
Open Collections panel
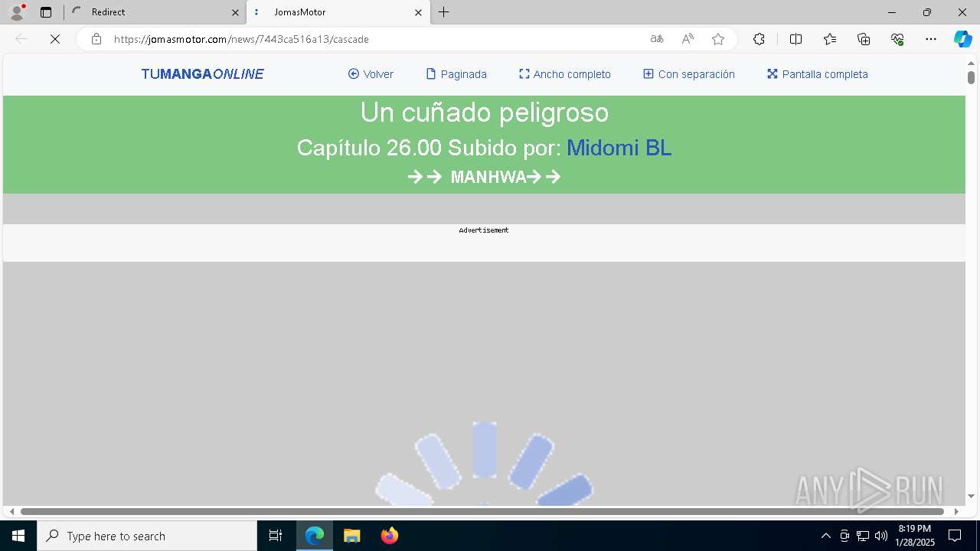(x=864, y=39)
